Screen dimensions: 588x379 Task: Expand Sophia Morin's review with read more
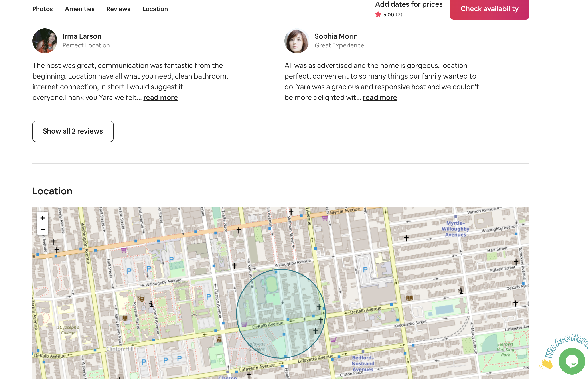(380, 97)
